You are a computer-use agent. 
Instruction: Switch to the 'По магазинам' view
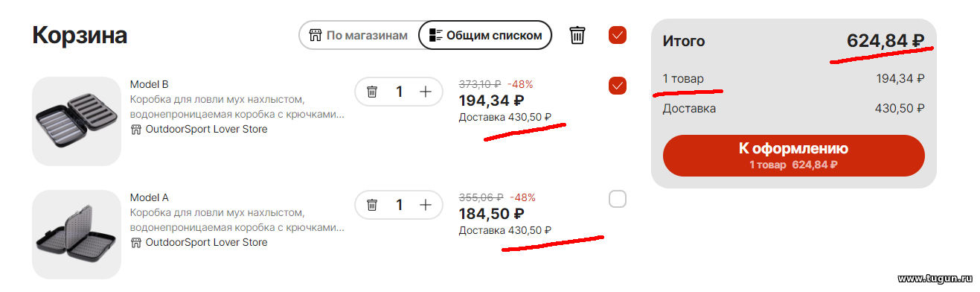359,35
